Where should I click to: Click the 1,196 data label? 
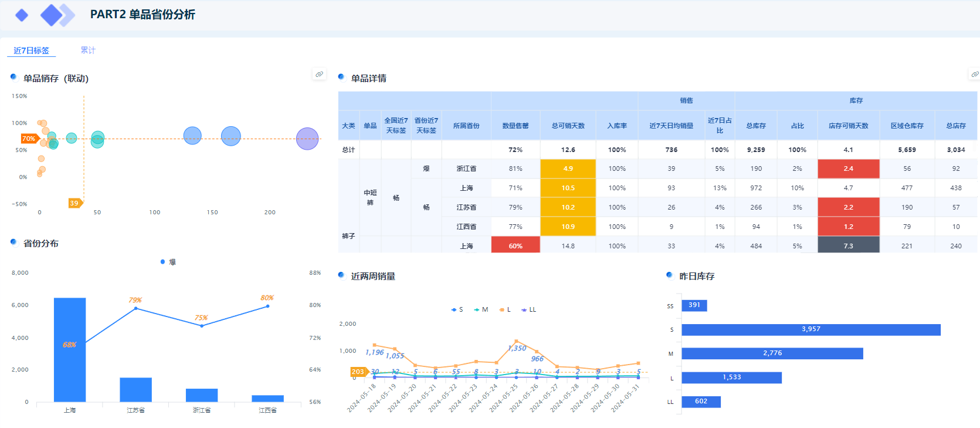pos(374,352)
